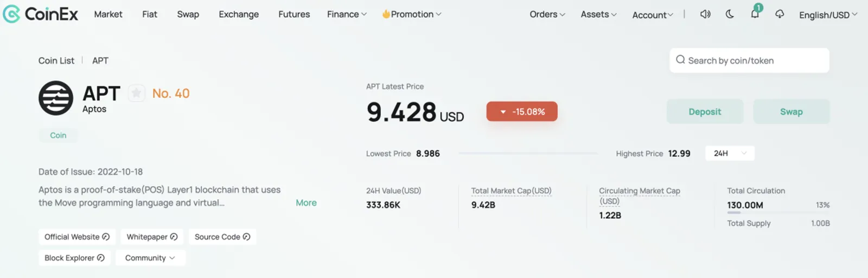868x278 pixels.
Task: Expand the 24H period dropdown
Action: pyautogui.click(x=730, y=154)
